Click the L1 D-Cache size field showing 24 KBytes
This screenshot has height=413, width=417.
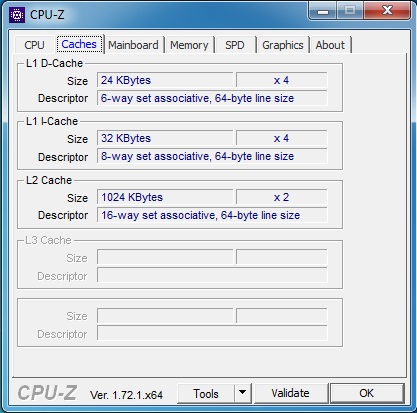(x=165, y=80)
